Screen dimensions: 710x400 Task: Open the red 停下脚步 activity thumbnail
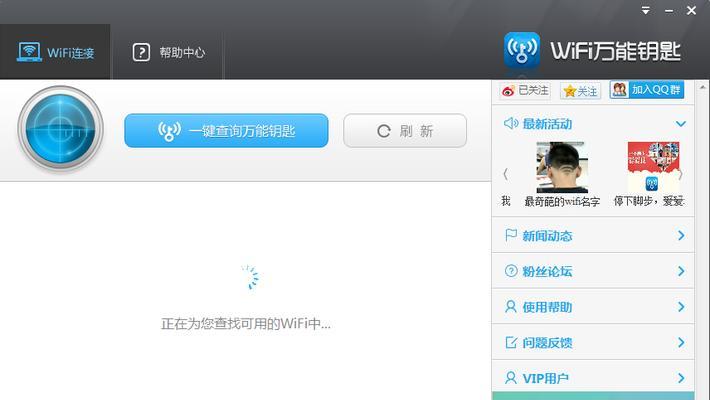click(653, 166)
